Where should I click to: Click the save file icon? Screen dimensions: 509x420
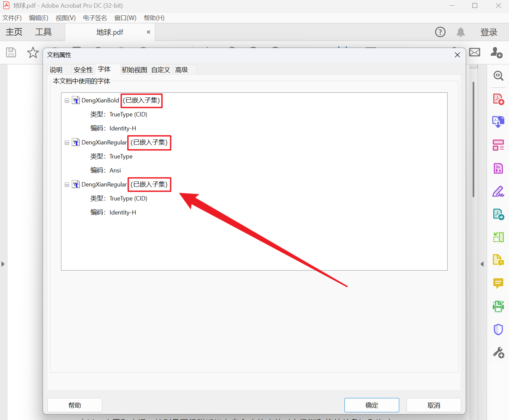(11, 52)
